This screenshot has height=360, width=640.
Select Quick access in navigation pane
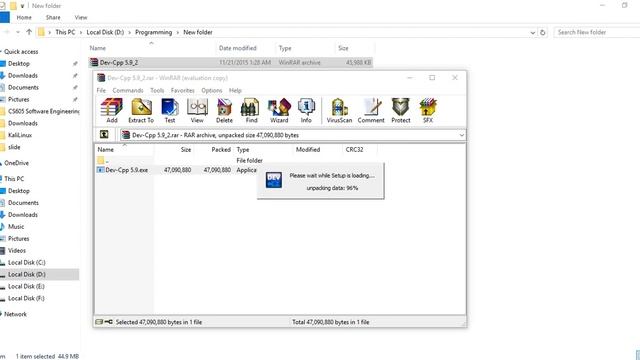21,52
